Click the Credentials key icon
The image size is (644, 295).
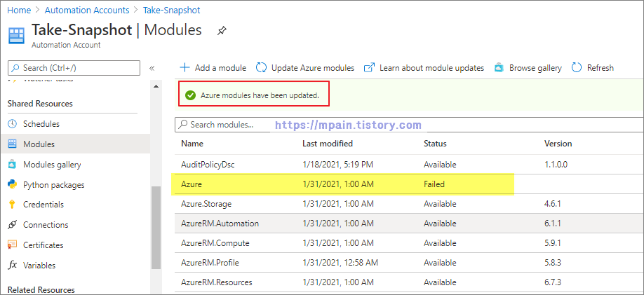point(13,205)
